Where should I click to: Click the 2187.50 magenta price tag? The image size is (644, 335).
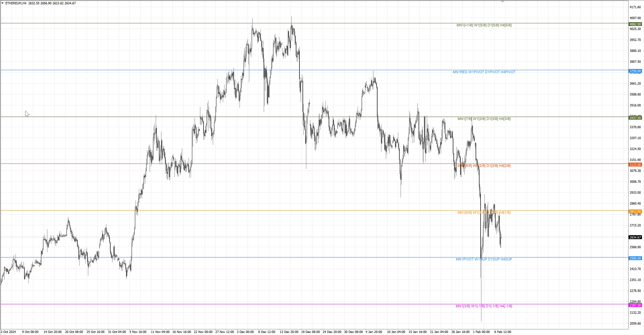point(635,305)
